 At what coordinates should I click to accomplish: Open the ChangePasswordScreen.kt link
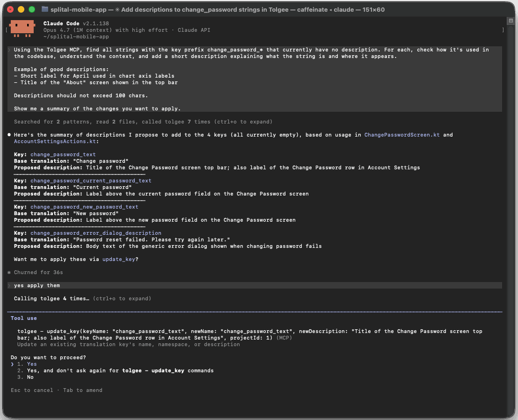pyautogui.click(x=401, y=135)
